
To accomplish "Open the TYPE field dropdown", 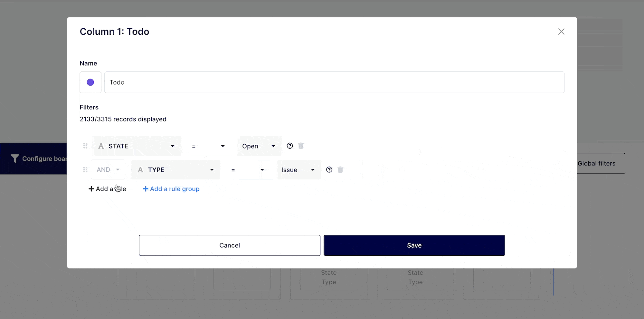I will click(x=176, y=170).
